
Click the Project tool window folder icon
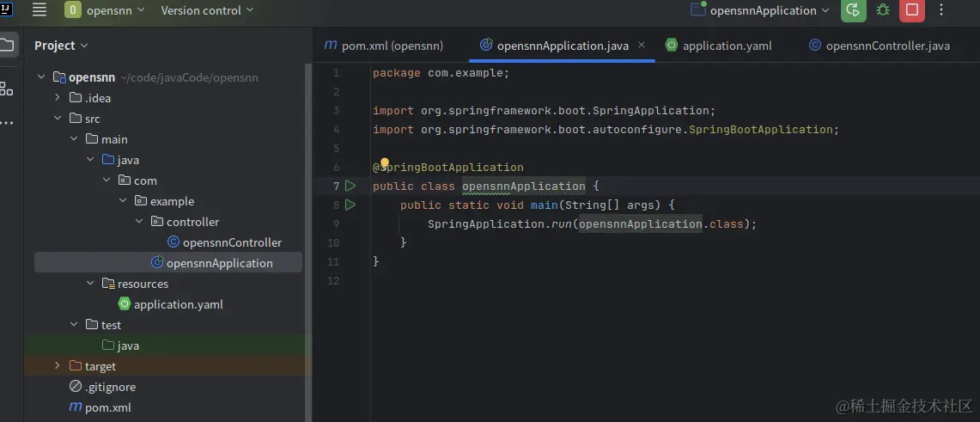[6, 45]
